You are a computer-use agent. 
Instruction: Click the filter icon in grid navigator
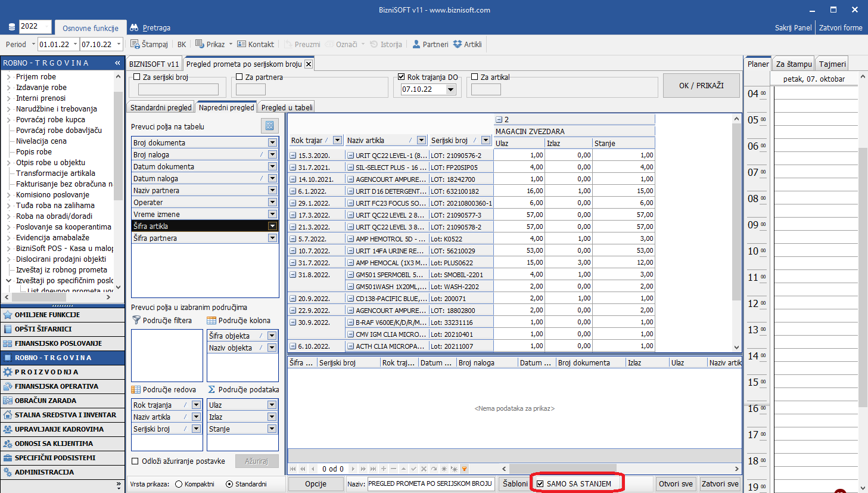click(x=464, y=469)
